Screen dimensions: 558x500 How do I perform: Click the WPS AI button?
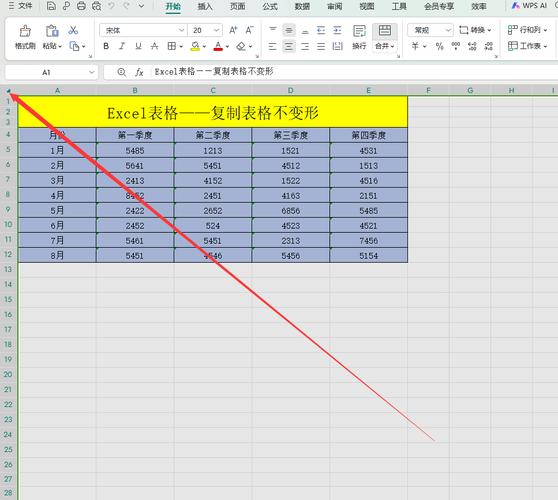coord(530,6)
